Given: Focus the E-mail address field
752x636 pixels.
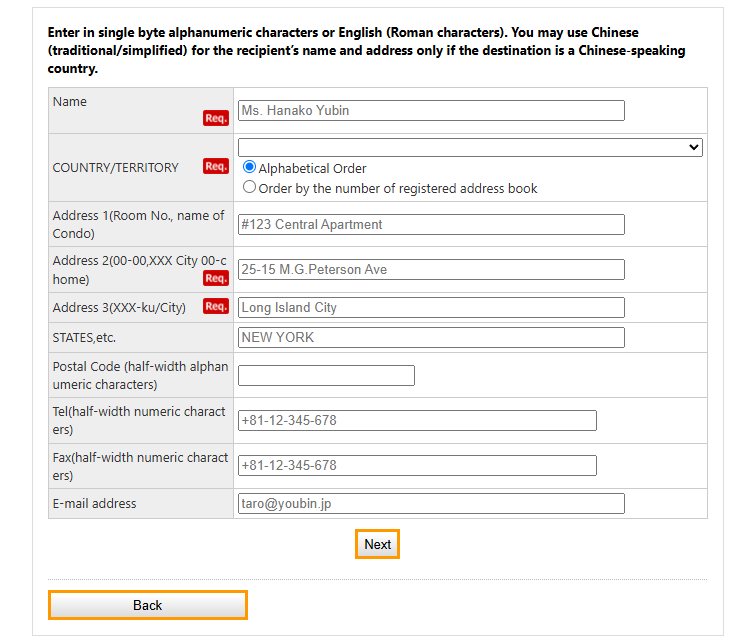Looking at the screenshot, I should (x=431, y=504).
